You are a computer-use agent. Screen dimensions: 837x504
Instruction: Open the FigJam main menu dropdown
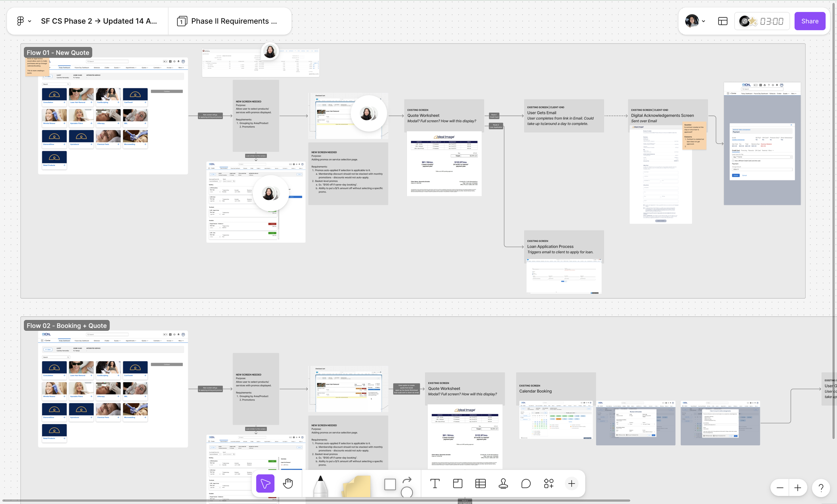[23, 21]
